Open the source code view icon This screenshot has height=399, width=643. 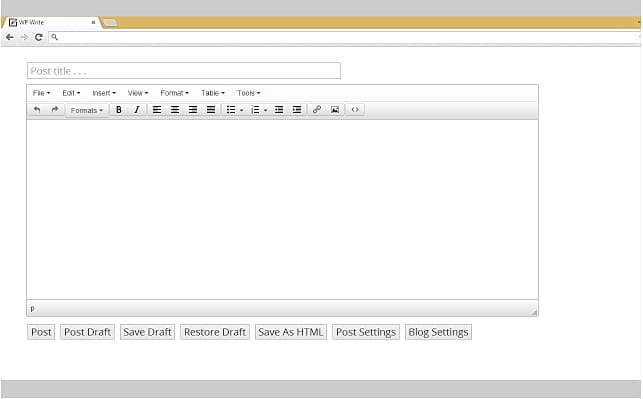(355, 110)
